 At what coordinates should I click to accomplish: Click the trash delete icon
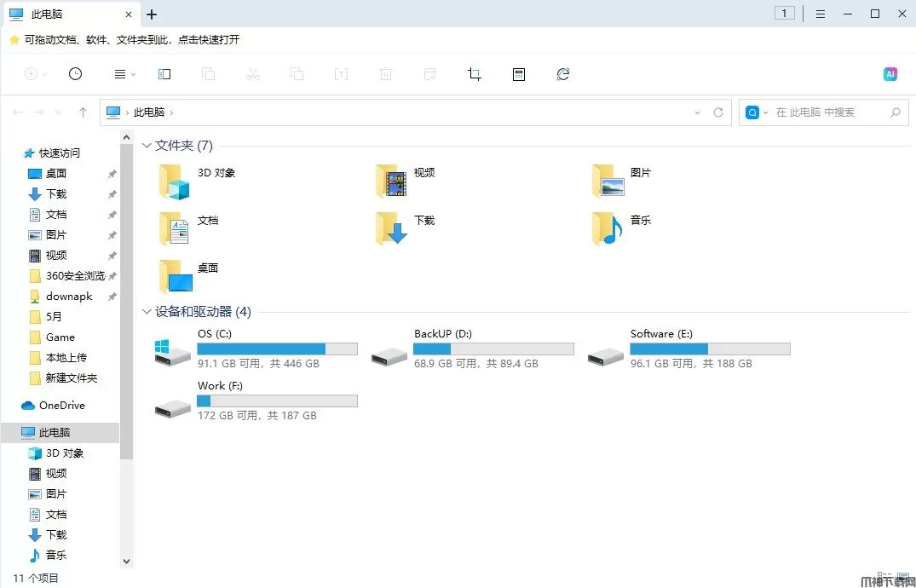385,74
